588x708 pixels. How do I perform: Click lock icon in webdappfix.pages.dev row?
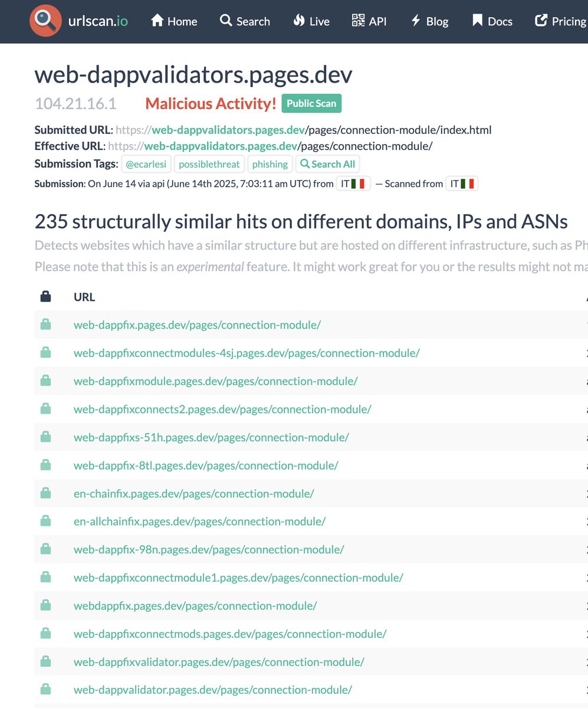coord(45,605)
